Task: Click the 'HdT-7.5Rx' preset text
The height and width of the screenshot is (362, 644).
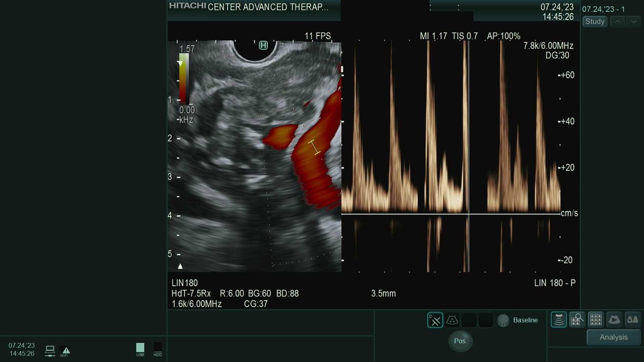Action: [x=192, y=293]
